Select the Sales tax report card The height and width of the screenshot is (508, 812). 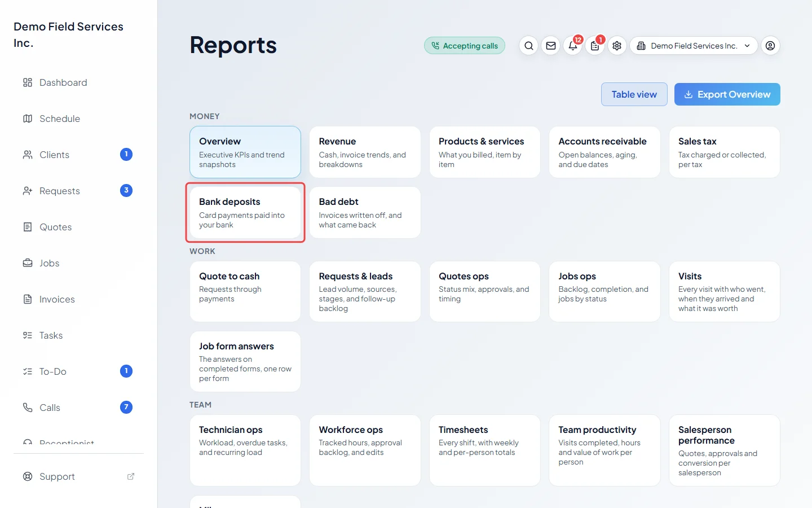(x=725, y=152)
